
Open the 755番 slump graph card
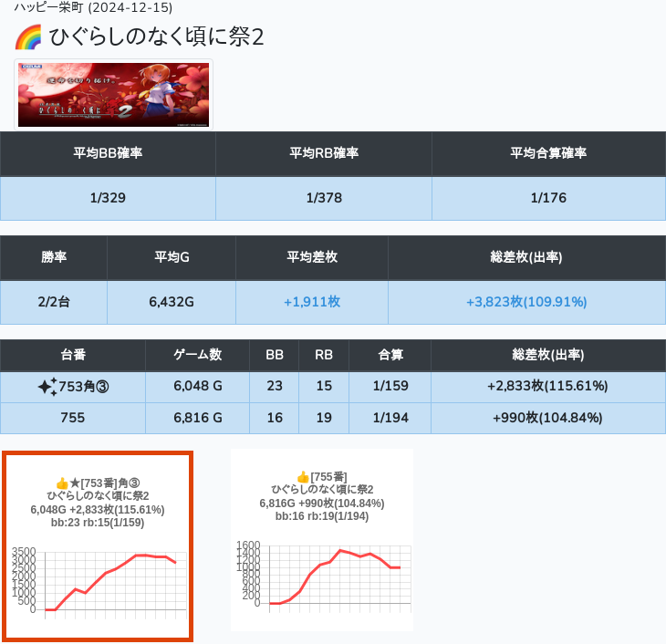click(x=322, y=539)
